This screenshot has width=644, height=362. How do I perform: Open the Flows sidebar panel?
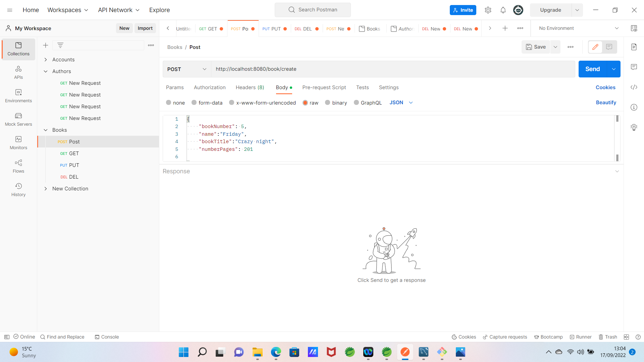tap(18, 166)
